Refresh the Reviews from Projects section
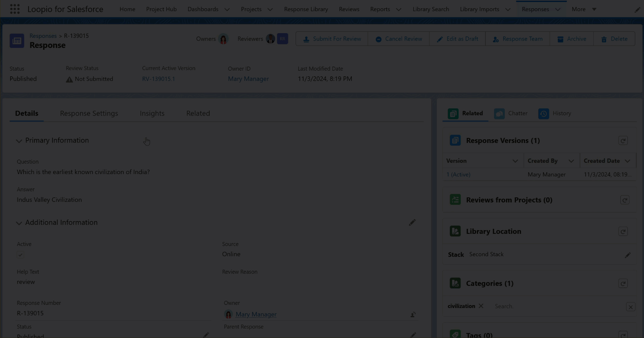The height and width of the screenshot is (338, 644). pos(624,200)
